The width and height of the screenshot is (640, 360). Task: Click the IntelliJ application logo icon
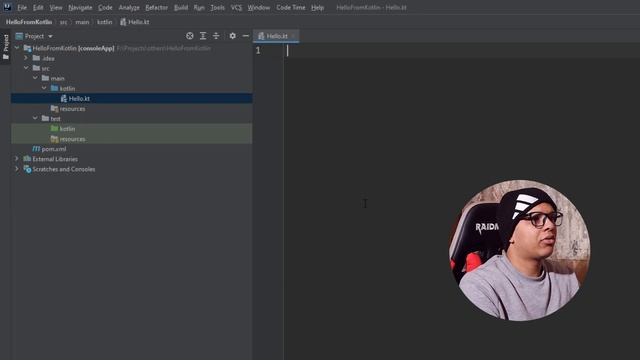[x=7, y=7]
